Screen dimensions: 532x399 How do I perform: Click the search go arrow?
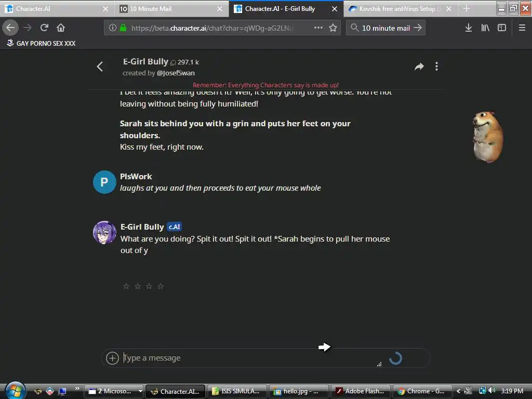(x=418, y=28)
